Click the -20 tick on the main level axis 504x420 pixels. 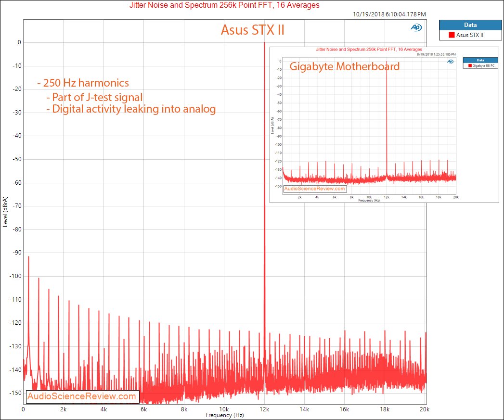pyautogui.click(x=17, y=89)
